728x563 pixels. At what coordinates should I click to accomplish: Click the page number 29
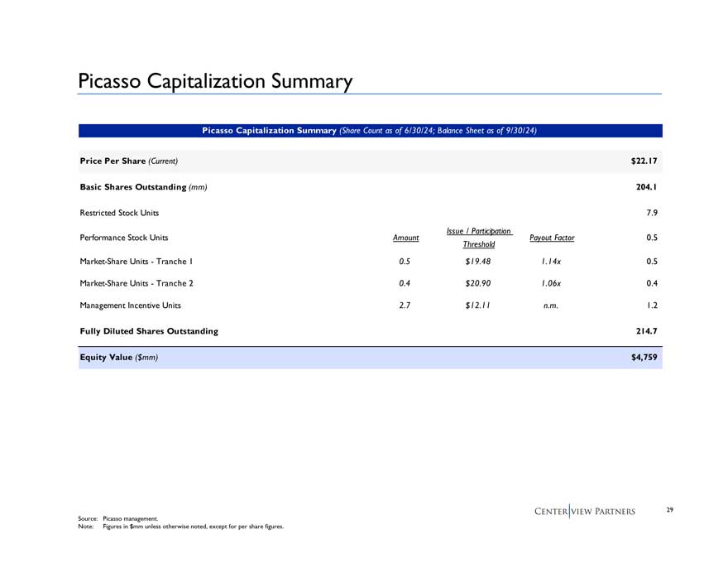click(x=670, y=510)
